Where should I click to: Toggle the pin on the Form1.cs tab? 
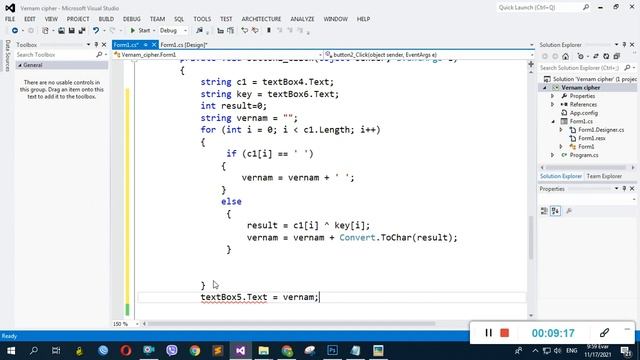[146, 45]
